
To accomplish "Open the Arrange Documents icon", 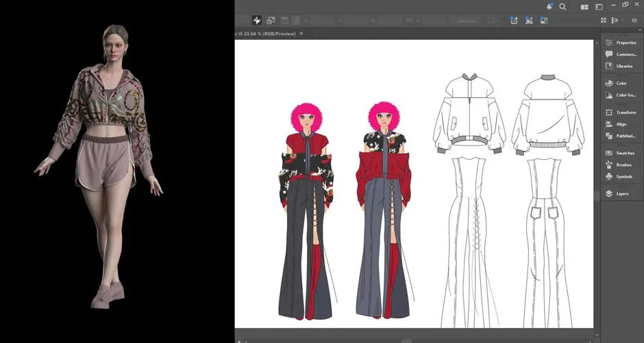I will (x=584, y=7).
